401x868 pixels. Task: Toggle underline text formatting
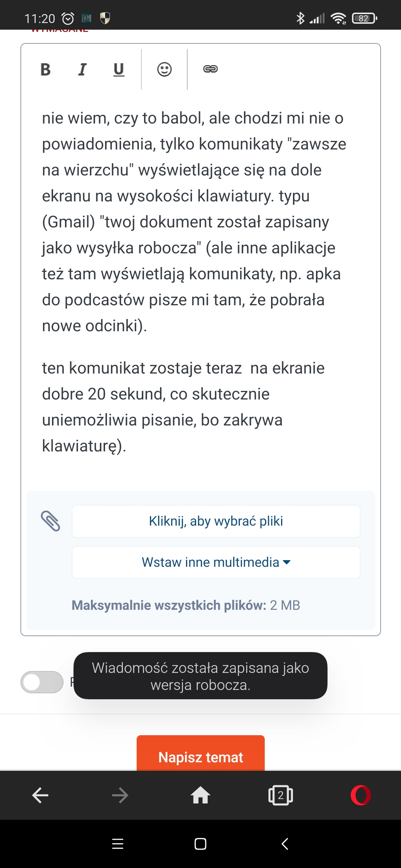coord(119,69)
